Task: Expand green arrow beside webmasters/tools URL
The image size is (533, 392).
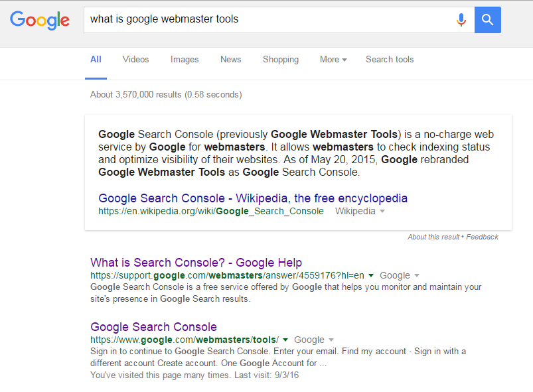Action: pos(285,340)
